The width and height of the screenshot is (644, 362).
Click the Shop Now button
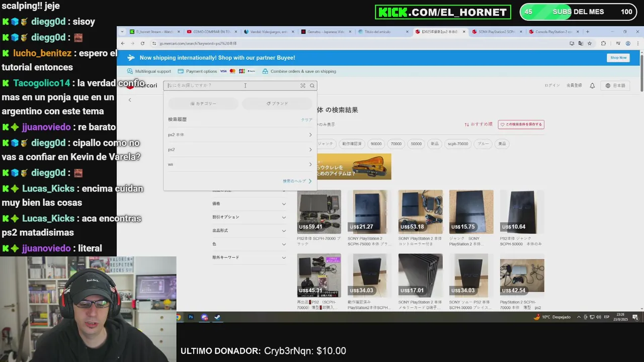coord(618,58)
